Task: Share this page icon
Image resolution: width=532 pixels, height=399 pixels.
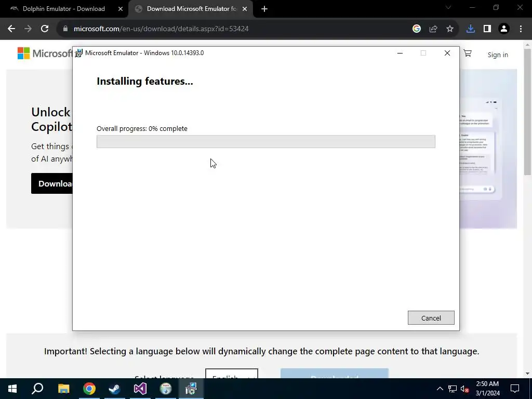Action: (433, 29)
